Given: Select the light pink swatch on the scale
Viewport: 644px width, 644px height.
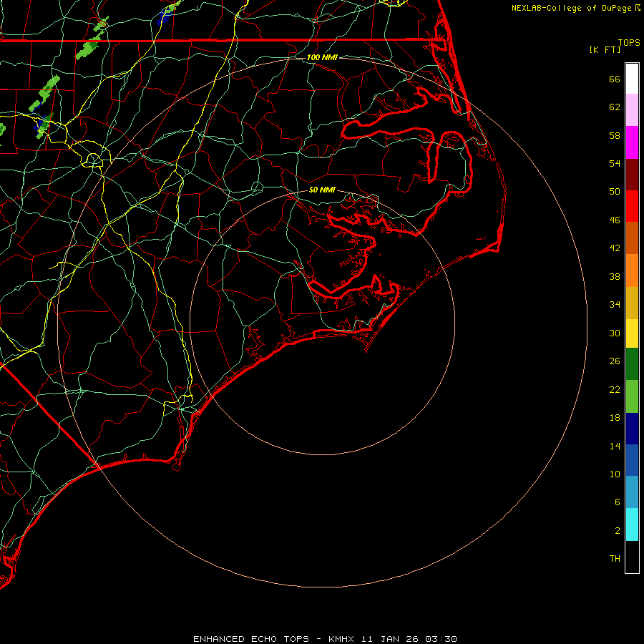Looking at the screenshot, I should (632, 110).
